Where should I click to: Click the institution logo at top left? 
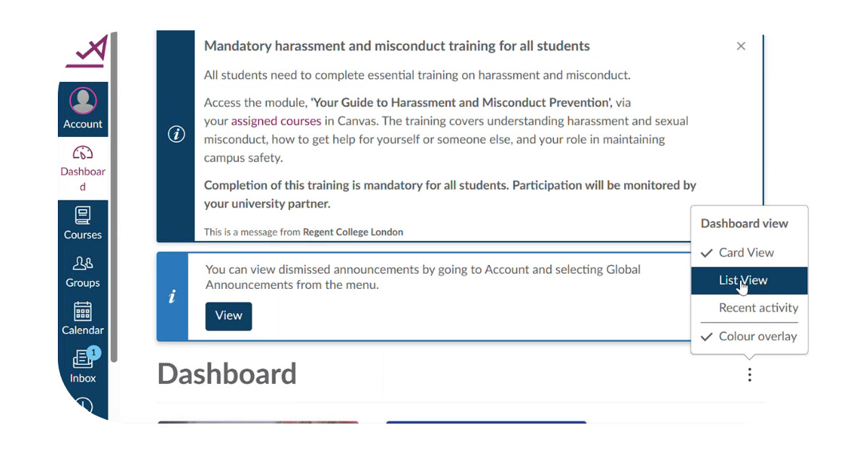pyautogui.click(x=87, y=51)
